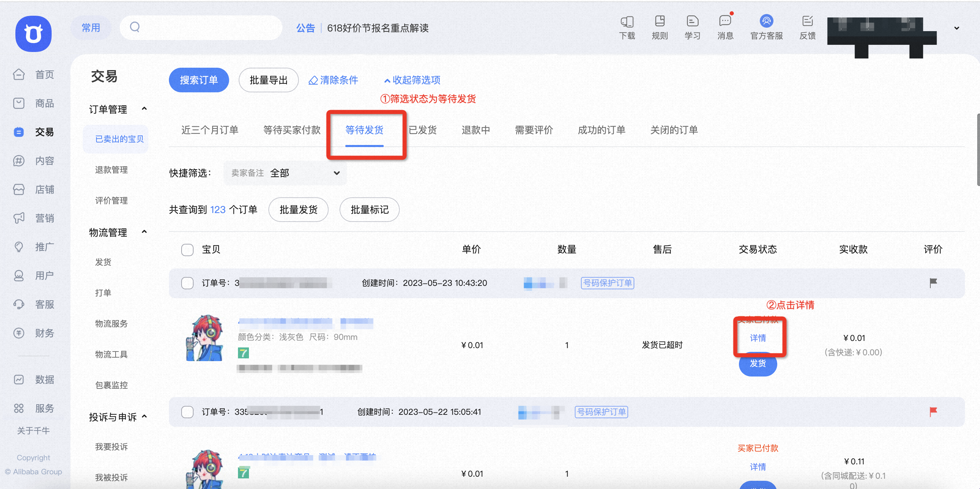Open the 店铺 shop sidebar icon
This screenshot has width=980, height=489.
(x=19, y=189)
